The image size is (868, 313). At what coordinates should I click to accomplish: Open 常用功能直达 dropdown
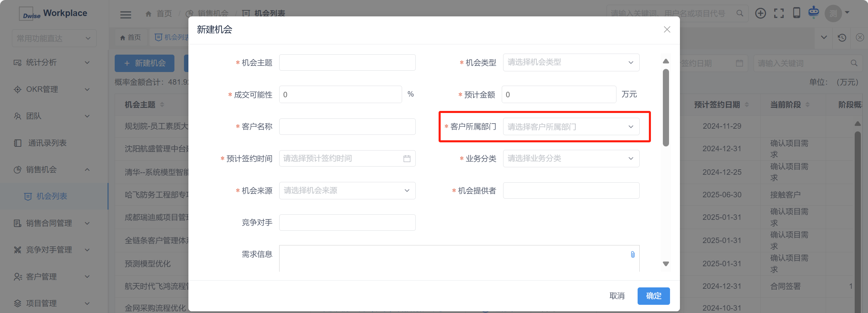[54, 38]
